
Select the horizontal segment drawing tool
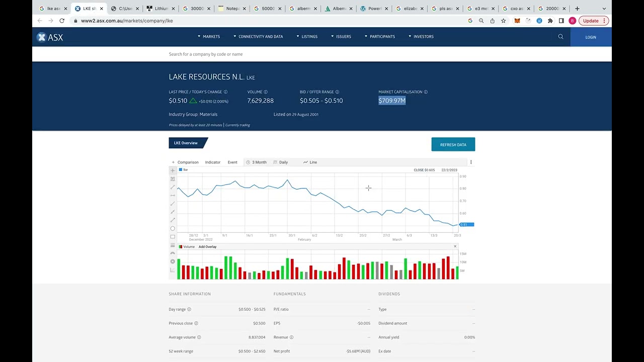tap(173, 195)
